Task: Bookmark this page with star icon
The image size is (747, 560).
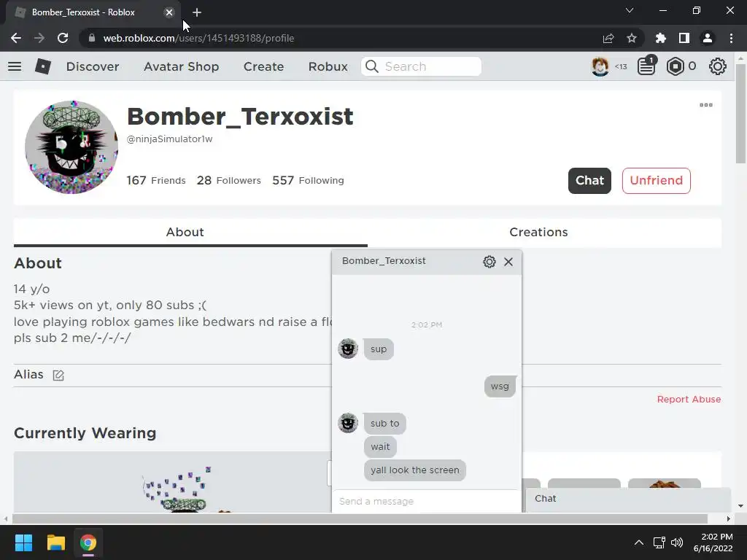Action: 632,38
